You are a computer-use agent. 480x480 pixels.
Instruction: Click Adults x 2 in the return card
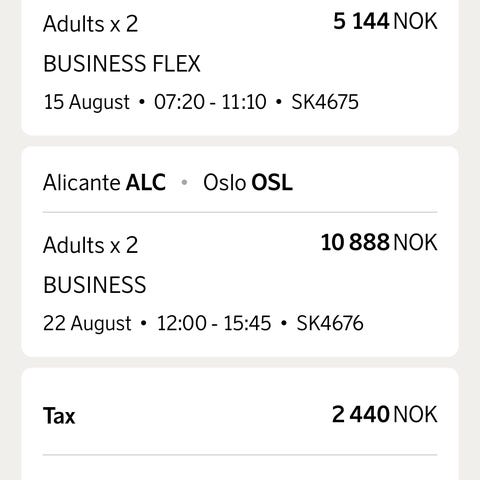pyautogui.click(x=90, y=245)
